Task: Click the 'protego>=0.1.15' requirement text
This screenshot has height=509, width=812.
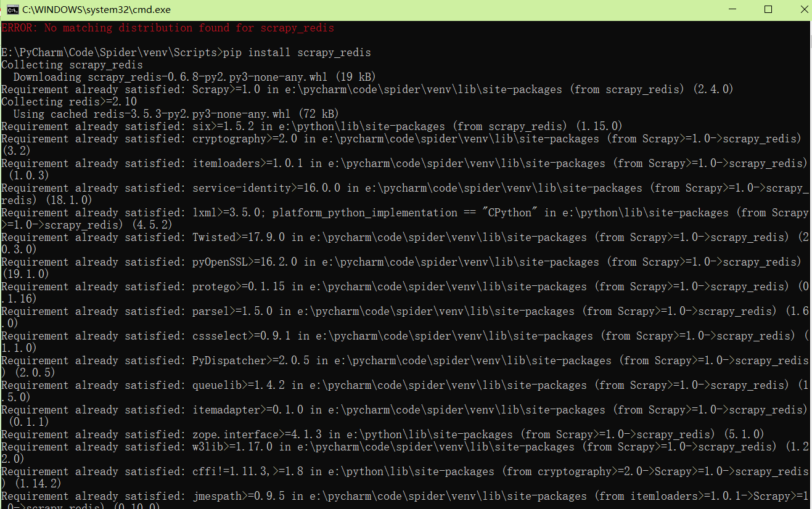Action: (239, 287)
